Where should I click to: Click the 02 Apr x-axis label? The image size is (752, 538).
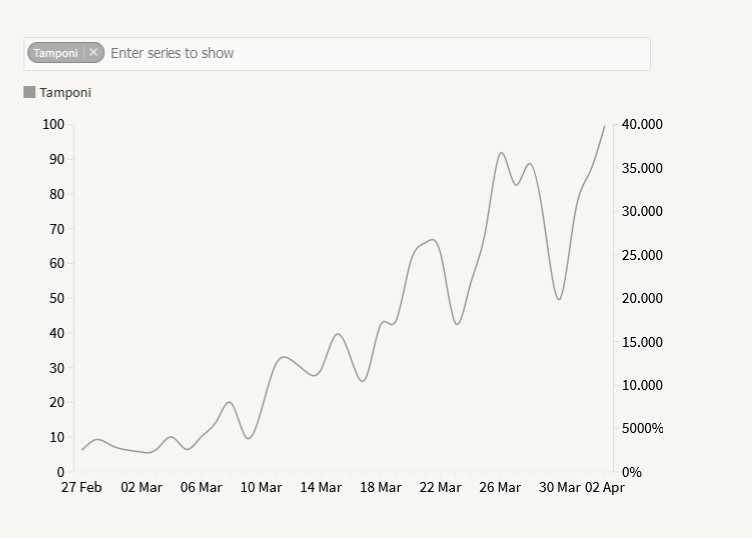click(604, 488)
